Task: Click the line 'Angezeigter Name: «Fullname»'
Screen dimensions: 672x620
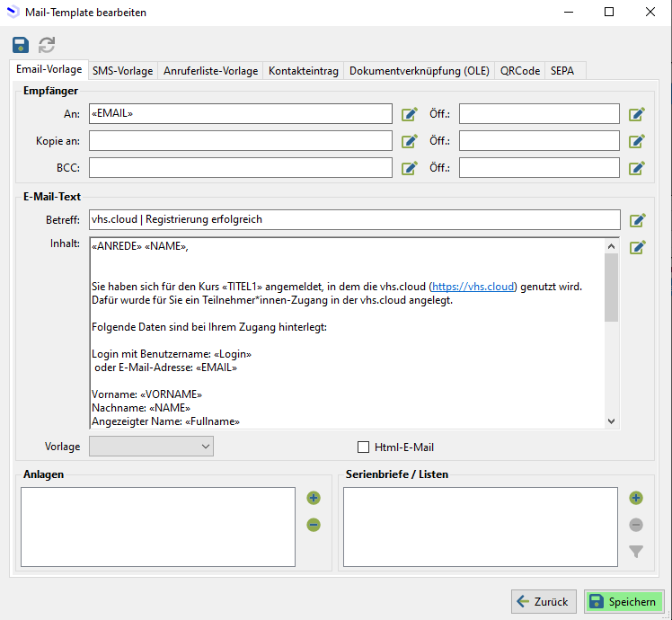Action: pos(165,421)
